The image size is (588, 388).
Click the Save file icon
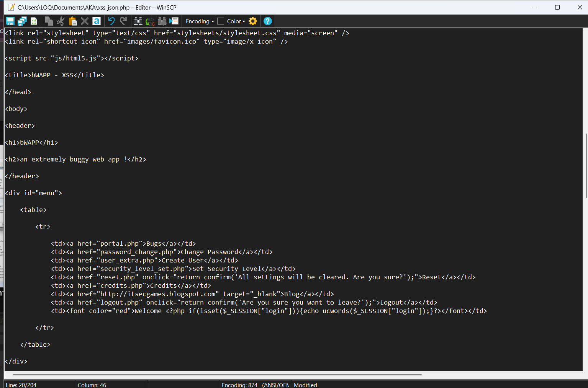(x=10, y=21)
